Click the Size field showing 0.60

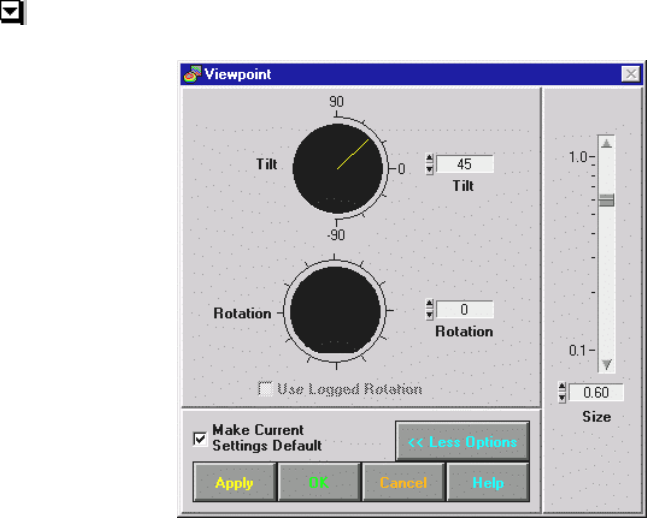tap(596, 393)
